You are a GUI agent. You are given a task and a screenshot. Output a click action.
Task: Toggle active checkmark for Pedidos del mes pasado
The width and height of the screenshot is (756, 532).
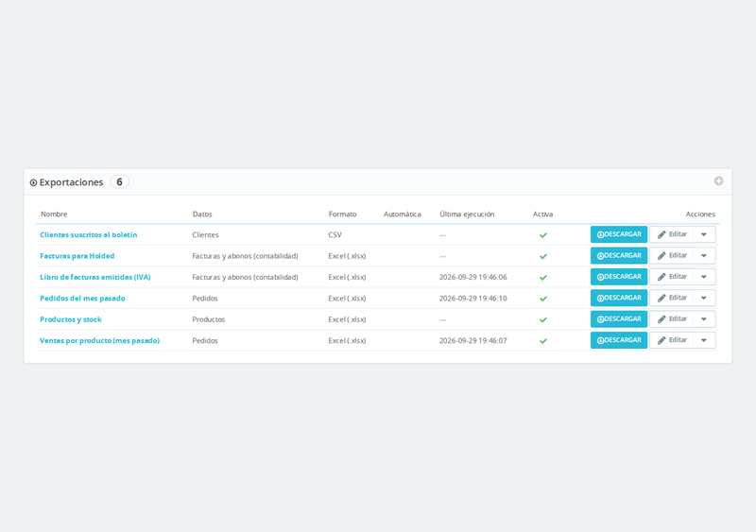pyautogui.click(x=542, y=299)
